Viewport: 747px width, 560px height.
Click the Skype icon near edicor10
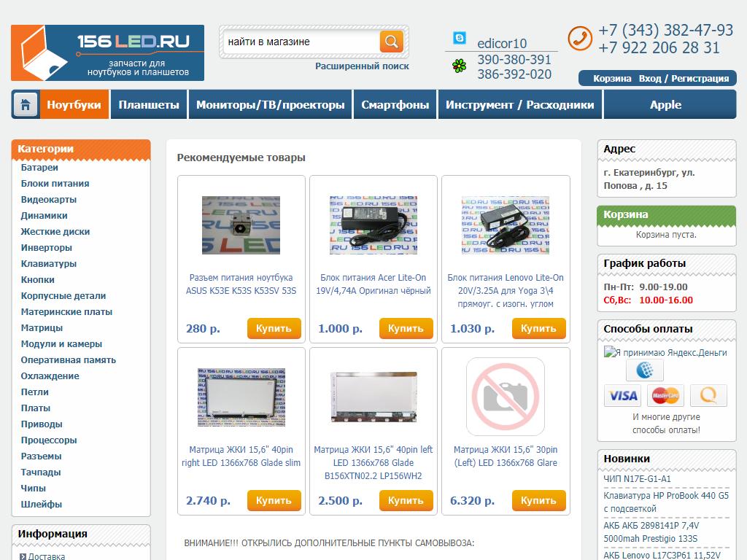click(460, 39)
